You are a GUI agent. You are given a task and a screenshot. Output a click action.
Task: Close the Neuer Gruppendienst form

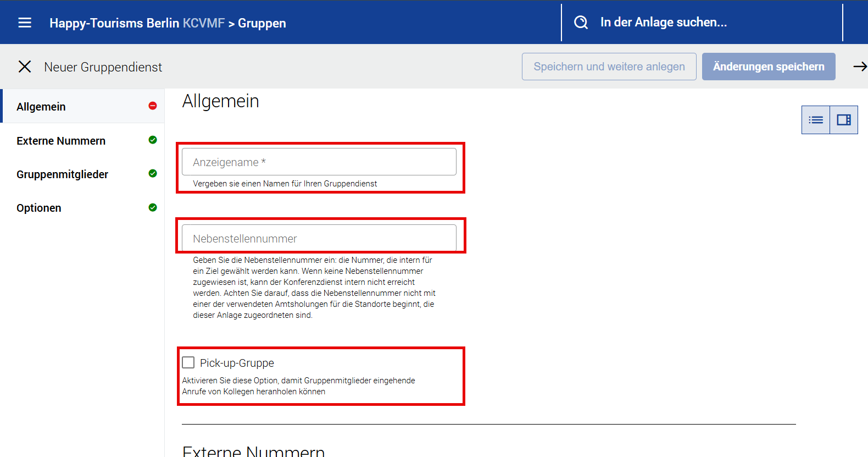pos(25,67)
